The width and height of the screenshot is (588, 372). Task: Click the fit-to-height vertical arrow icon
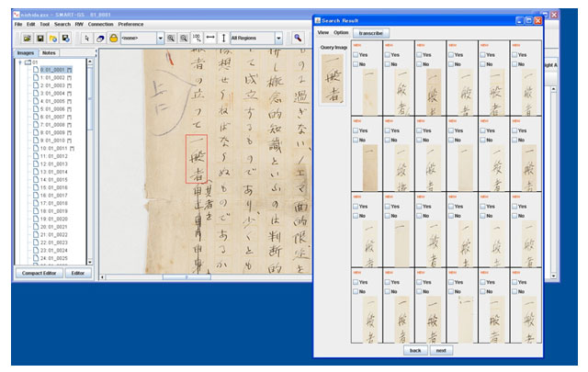(223, 38)
